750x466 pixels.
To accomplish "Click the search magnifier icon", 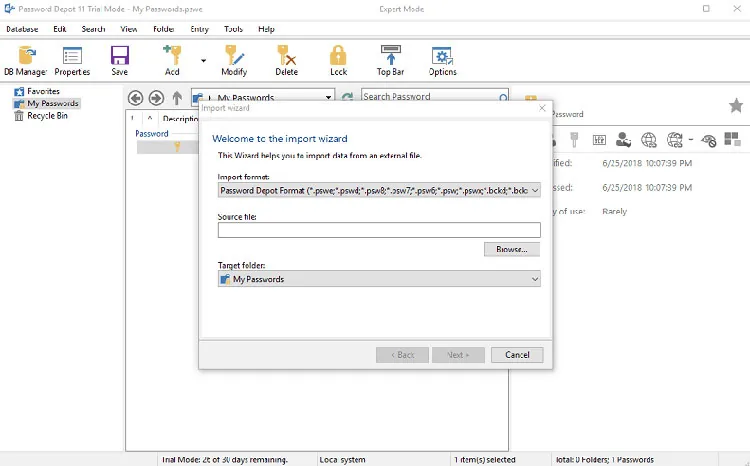I will point(503,98).
